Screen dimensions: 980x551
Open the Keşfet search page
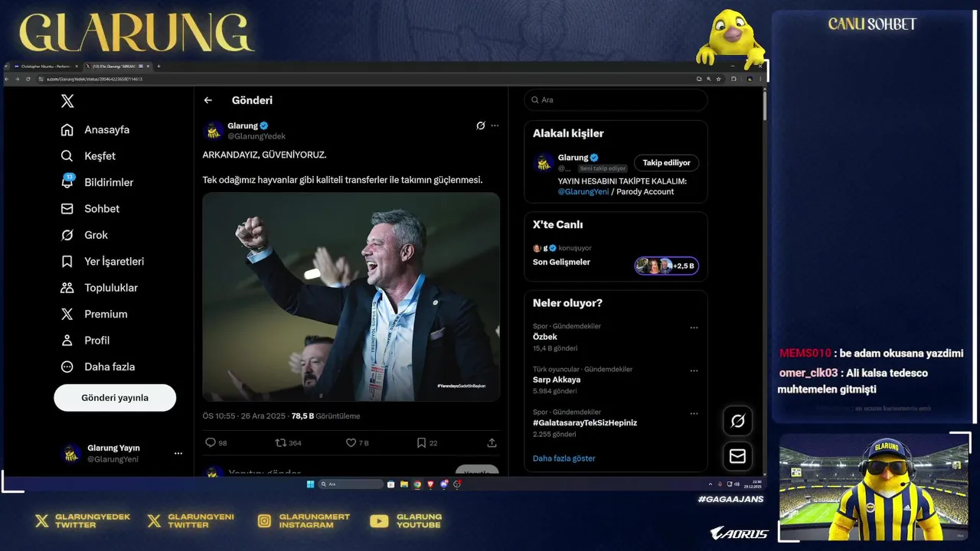89,156
